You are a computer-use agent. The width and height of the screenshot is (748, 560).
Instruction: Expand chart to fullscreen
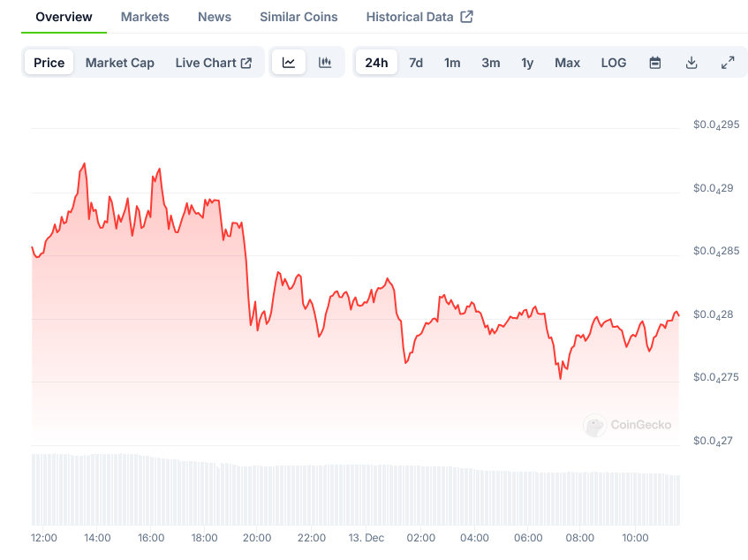click(728, 63)
